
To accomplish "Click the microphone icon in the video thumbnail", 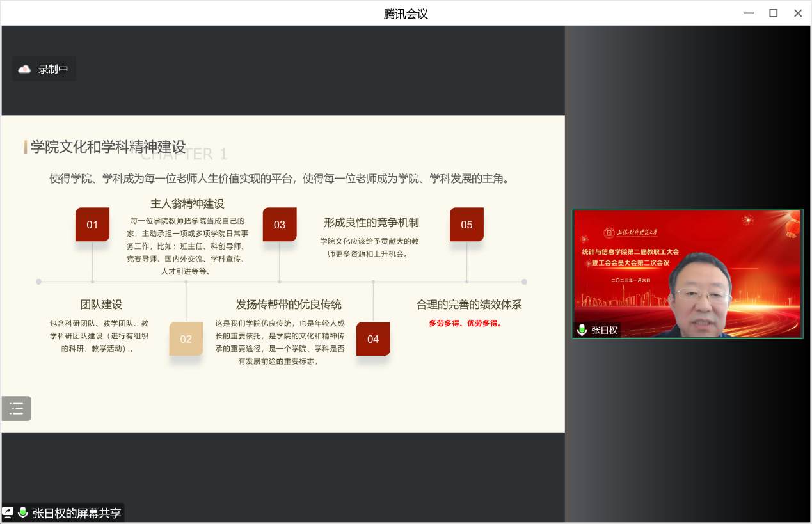I will 582,330.
